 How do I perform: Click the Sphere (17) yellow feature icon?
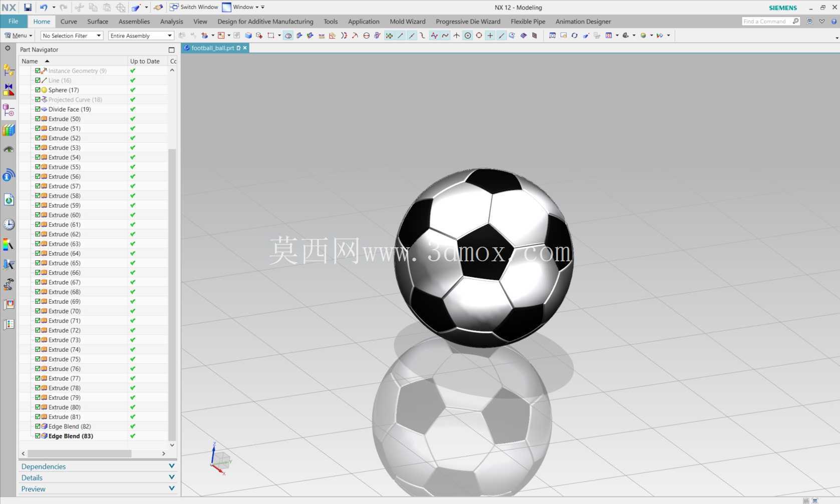click(x=44, y=90)
